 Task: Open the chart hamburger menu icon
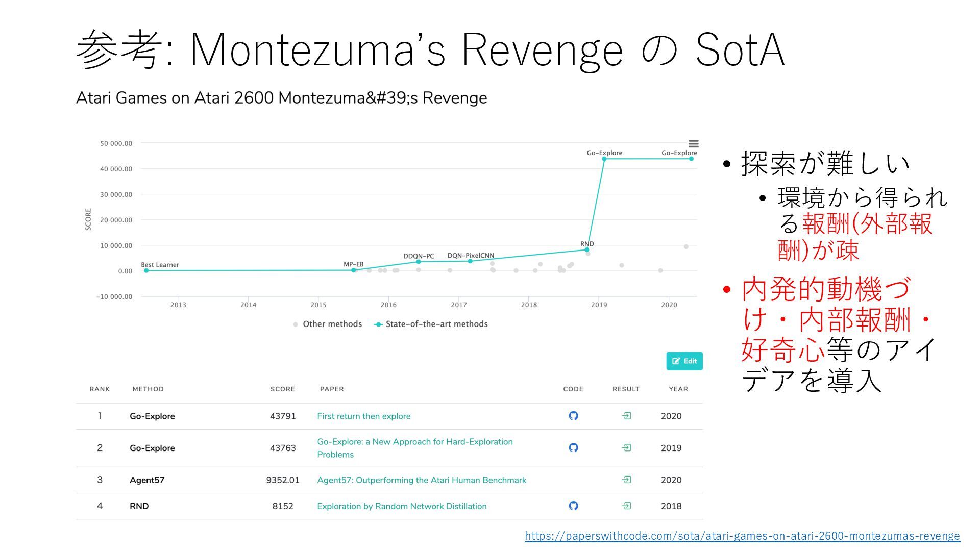[693, 144]
